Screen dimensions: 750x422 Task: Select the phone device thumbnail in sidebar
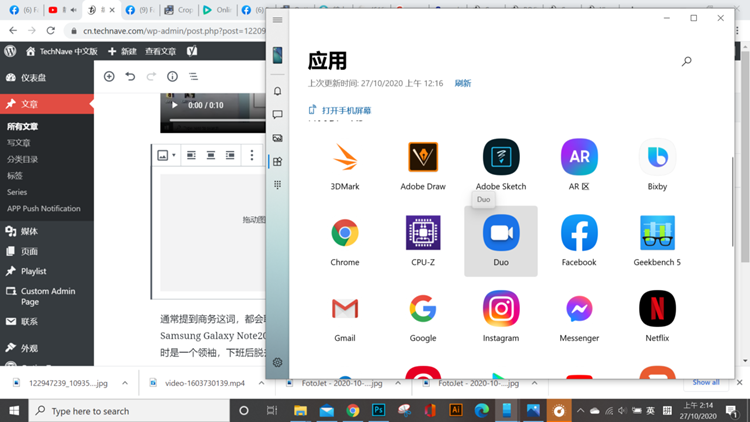pyautogui.click(x=277, y=55)
